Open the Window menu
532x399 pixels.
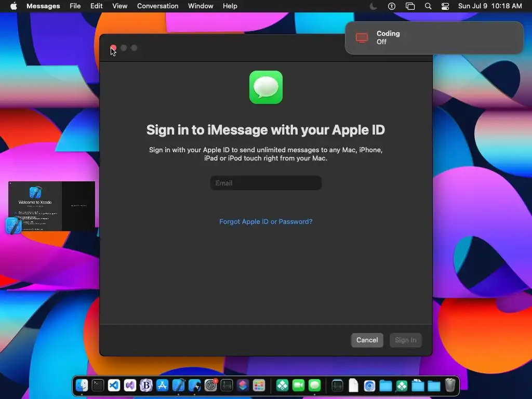click(x=201, y=6)
